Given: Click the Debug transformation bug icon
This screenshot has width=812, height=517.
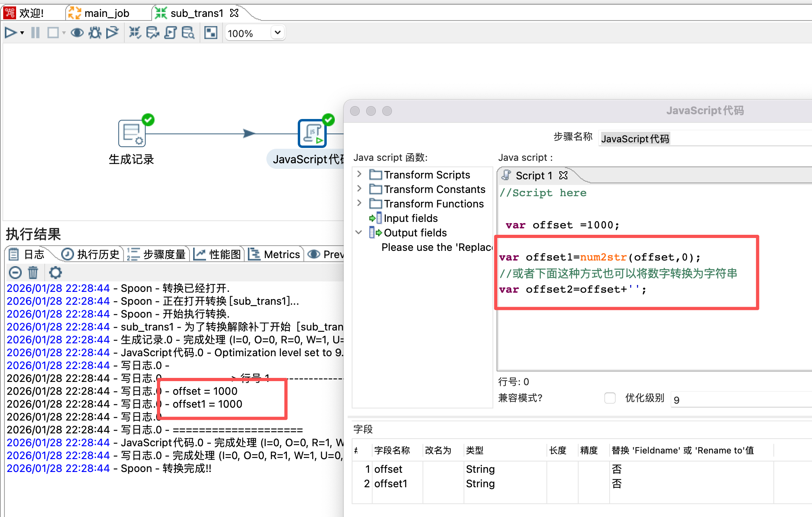Looking at the screenshot, I should (x=95, y=33).
